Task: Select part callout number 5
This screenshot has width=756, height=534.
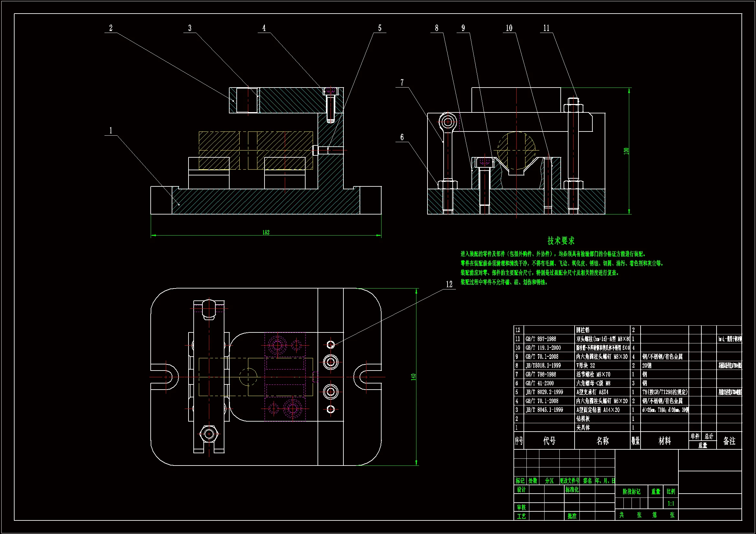Action: (x=380, y=28)
